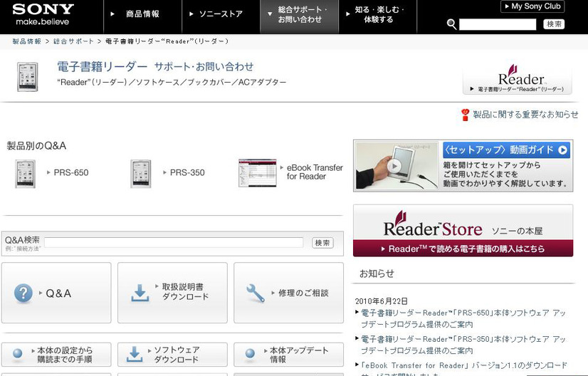Open the PRS-650 Q&A link
588x376 pixels.
coord(71,172)
